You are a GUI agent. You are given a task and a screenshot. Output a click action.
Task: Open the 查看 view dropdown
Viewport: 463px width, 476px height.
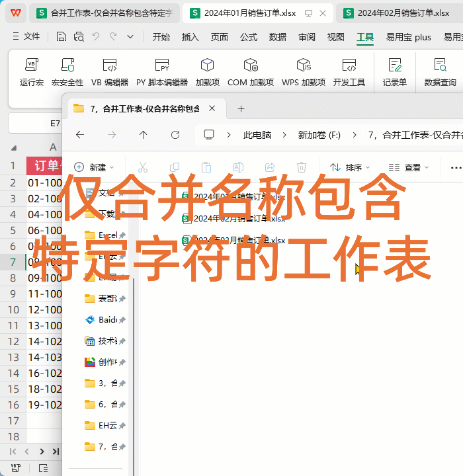[x=409, y=167]
